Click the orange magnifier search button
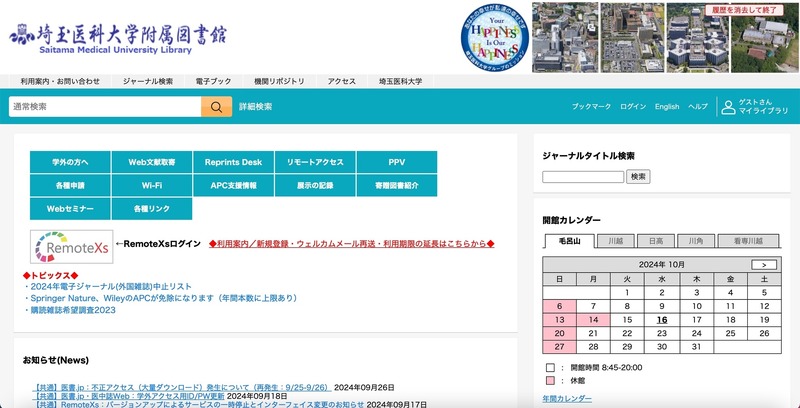The height and width of the screenshot is (408, 800). tap(216, 106)
